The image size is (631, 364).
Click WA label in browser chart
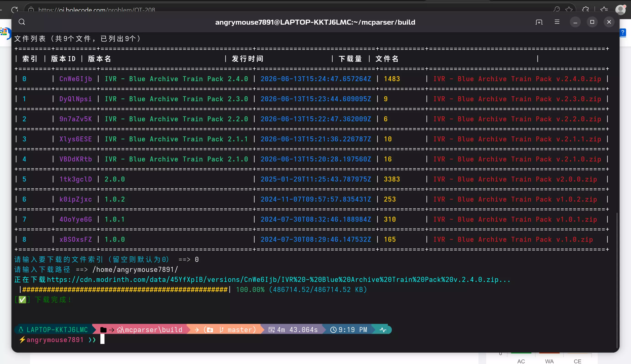(x=549, y=361)
